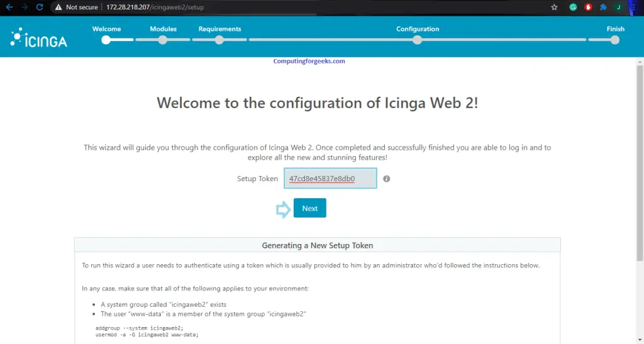Viewport: 644px width, 344px height.
Task: Click the Setup Token input field
Action: coord(330,178)
